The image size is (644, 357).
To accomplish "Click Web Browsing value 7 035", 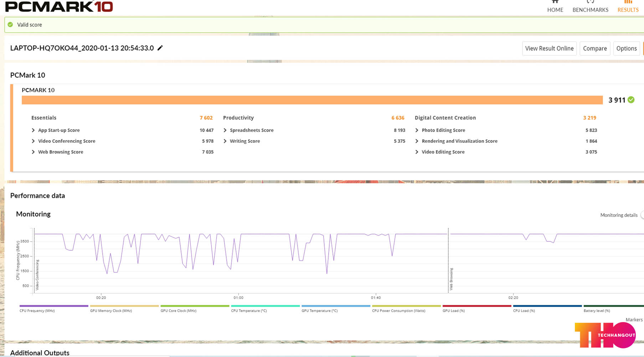I will (x=208, y=152).
